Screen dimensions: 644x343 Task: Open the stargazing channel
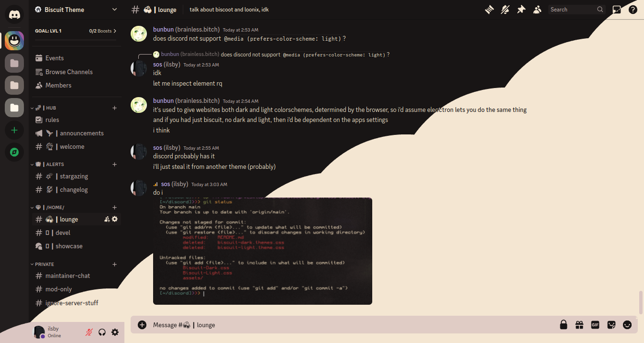click(76, 176)
